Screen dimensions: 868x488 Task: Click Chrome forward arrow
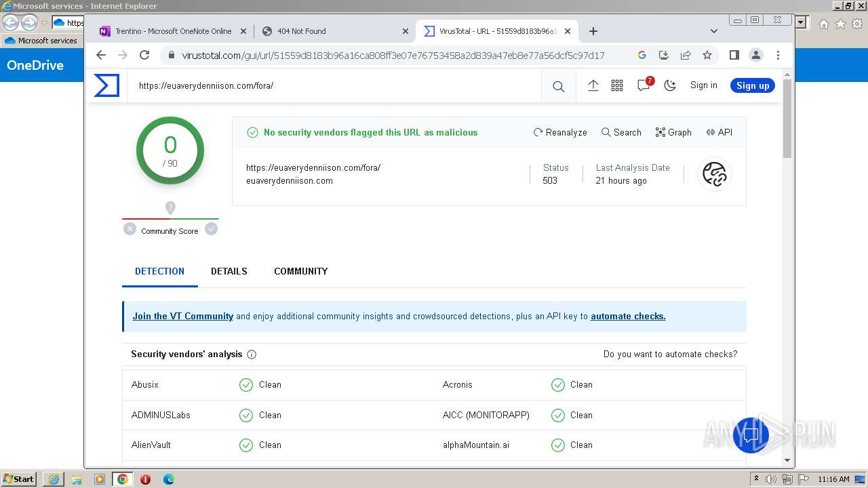123,55
